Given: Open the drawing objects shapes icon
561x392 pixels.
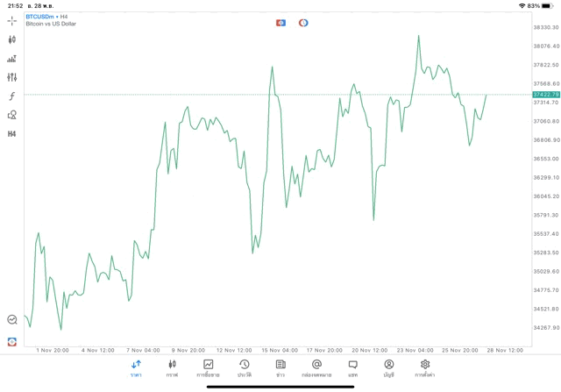Looking at the screenshot, I should (11, 115).
